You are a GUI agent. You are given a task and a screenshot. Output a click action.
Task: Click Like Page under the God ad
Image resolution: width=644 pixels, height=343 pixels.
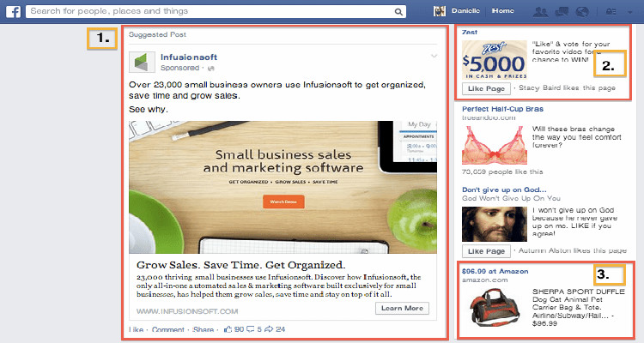tap(486, 251)
